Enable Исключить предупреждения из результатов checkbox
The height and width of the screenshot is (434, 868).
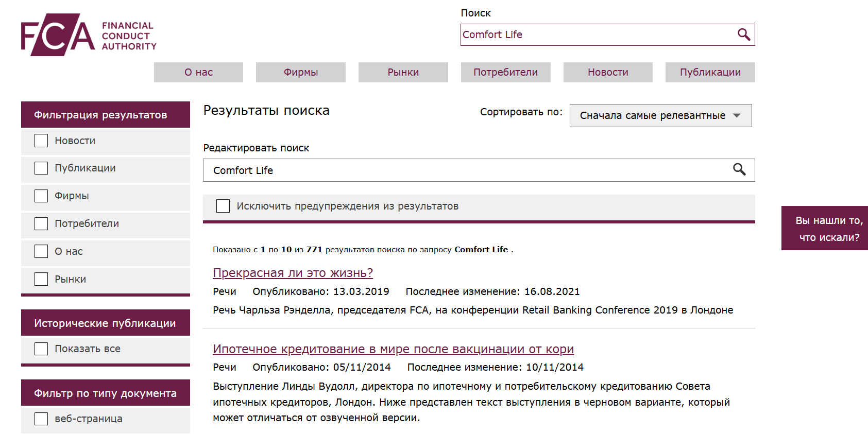coord(223,206)
